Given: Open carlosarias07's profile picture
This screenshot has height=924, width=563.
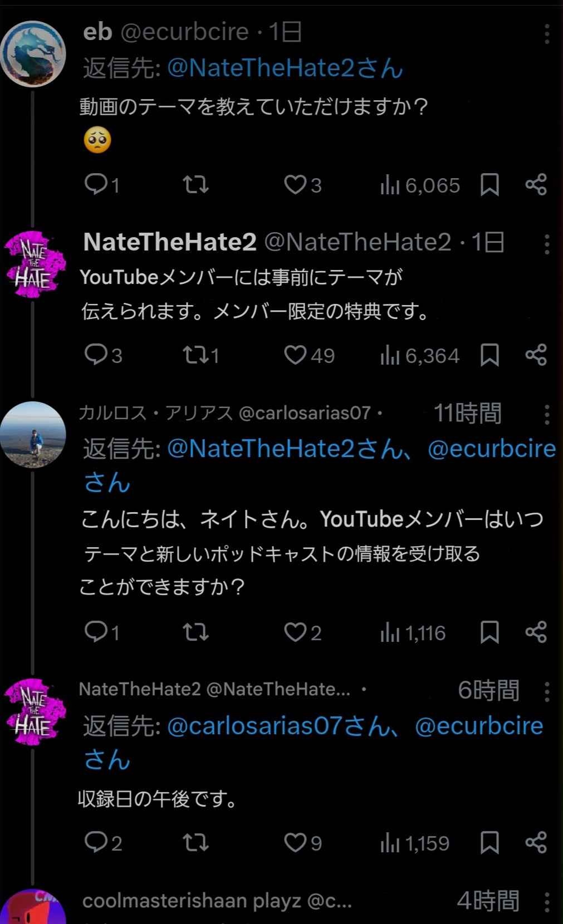Looking at the screenshot, I should pos(33,434).
